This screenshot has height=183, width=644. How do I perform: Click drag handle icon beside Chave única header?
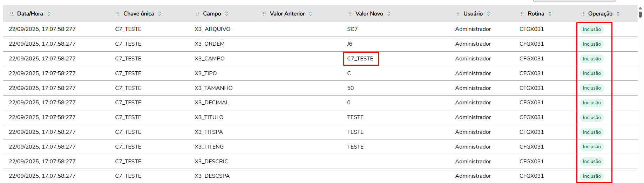pyautogui.click(x=118, y=14)
